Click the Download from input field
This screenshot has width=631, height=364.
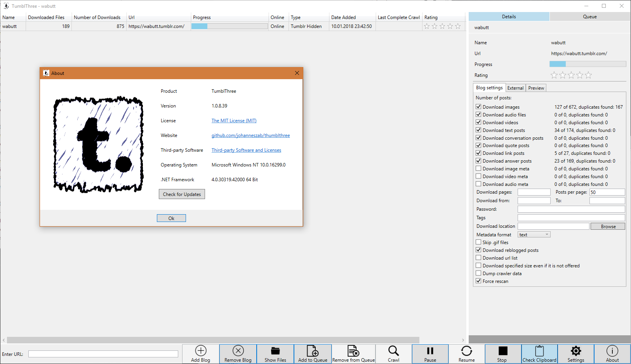point(534,201)
